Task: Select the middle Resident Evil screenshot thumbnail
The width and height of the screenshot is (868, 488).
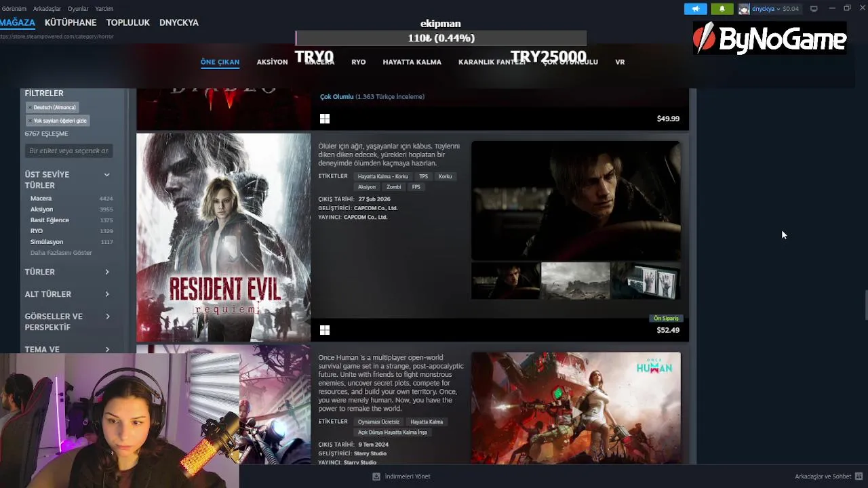Action: [576, 281]
